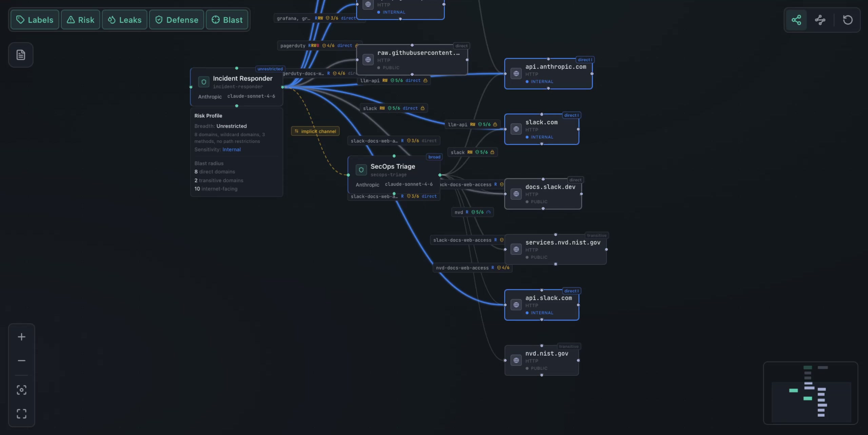Screen dimensions: 868x435
Task: Click the globe icon on api.anthropic.com node
Action: (516, 73)
